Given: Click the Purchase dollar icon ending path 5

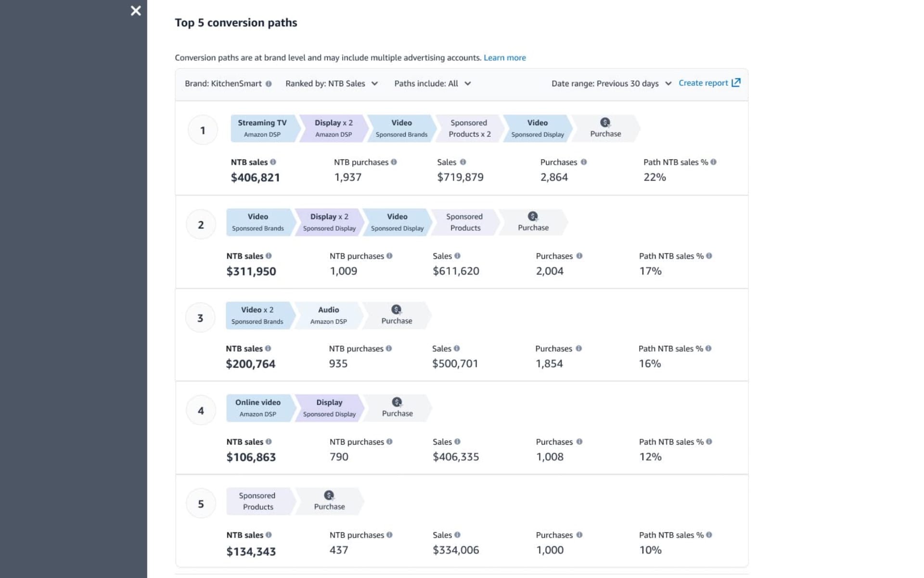Looking at the screenshot, I should [329, 495].
